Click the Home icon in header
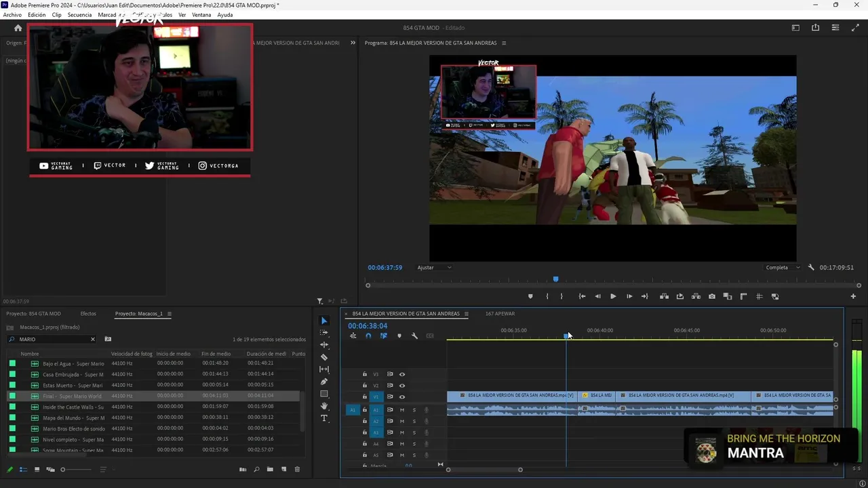Viewport: 868px width, 488px height. tap(18, 28)
